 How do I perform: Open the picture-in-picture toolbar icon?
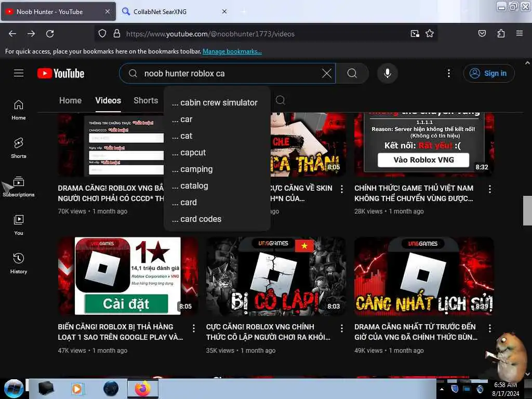pyautogui.click(x=415, y=34)
